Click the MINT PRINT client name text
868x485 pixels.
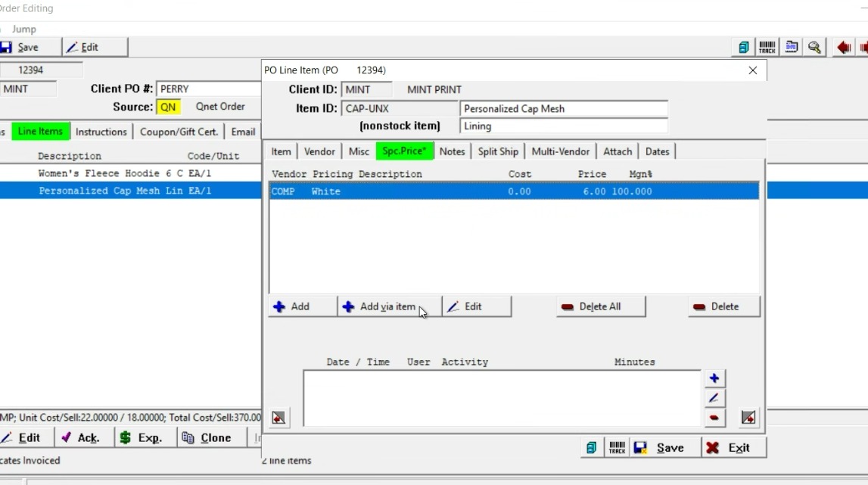[434, 89]
